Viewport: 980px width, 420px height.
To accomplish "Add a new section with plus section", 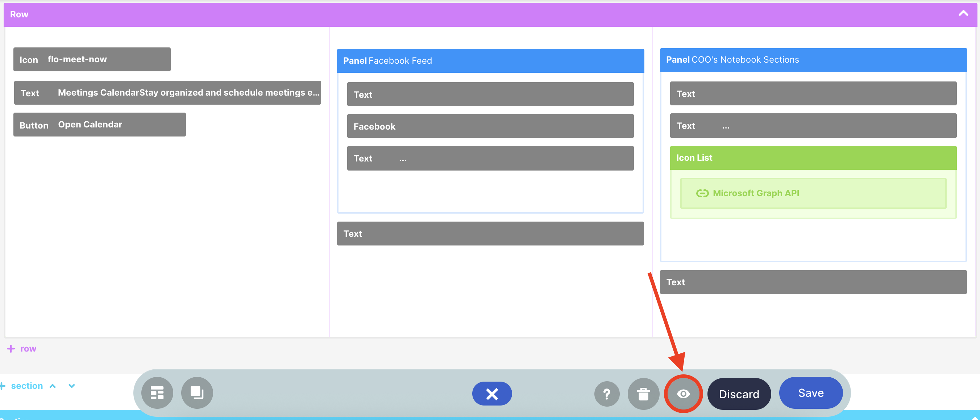I will pos(22,385).
